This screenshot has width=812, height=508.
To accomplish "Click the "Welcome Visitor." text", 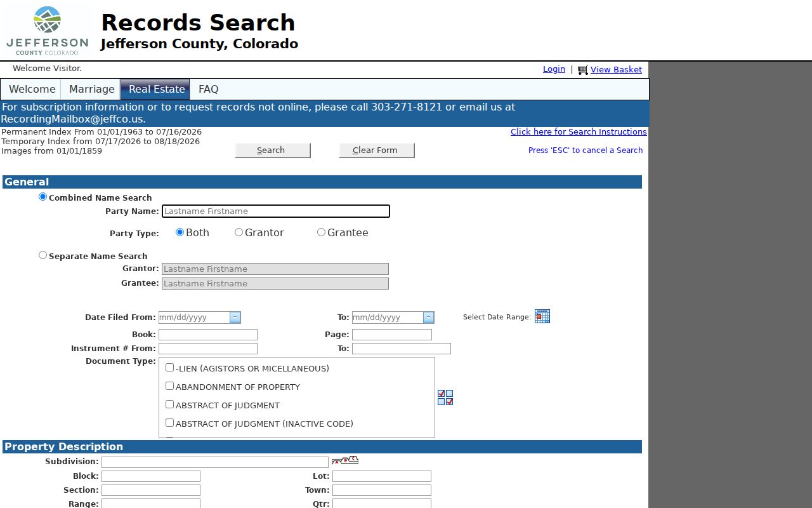I will tap(47, 69).
